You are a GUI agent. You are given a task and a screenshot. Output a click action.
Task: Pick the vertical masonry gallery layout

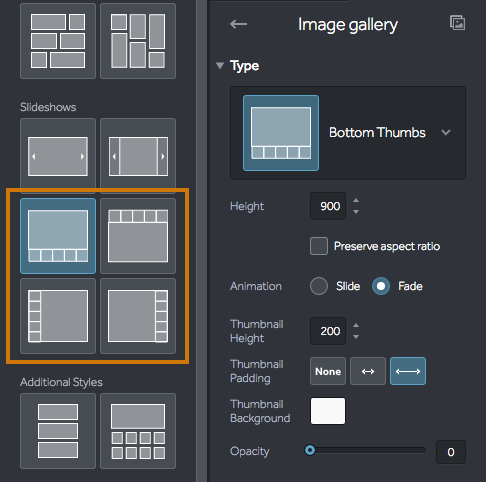click(x=138, y=41)
